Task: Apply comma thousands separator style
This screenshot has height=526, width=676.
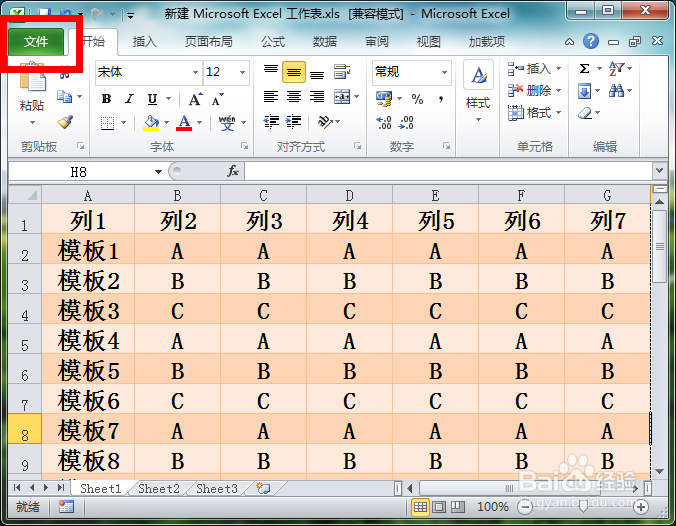Action: [441, 99]
